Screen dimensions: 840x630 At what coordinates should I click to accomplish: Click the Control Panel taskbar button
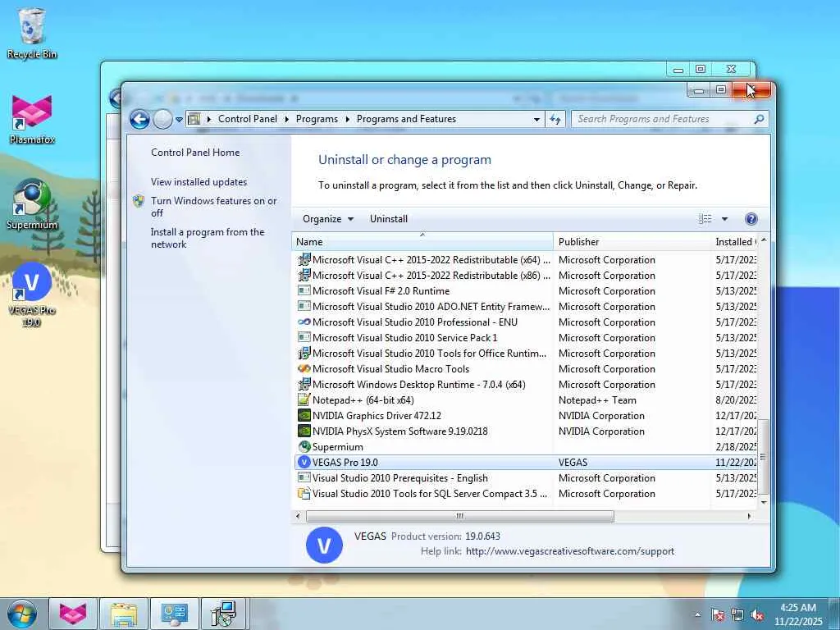[x=174, y=614]
